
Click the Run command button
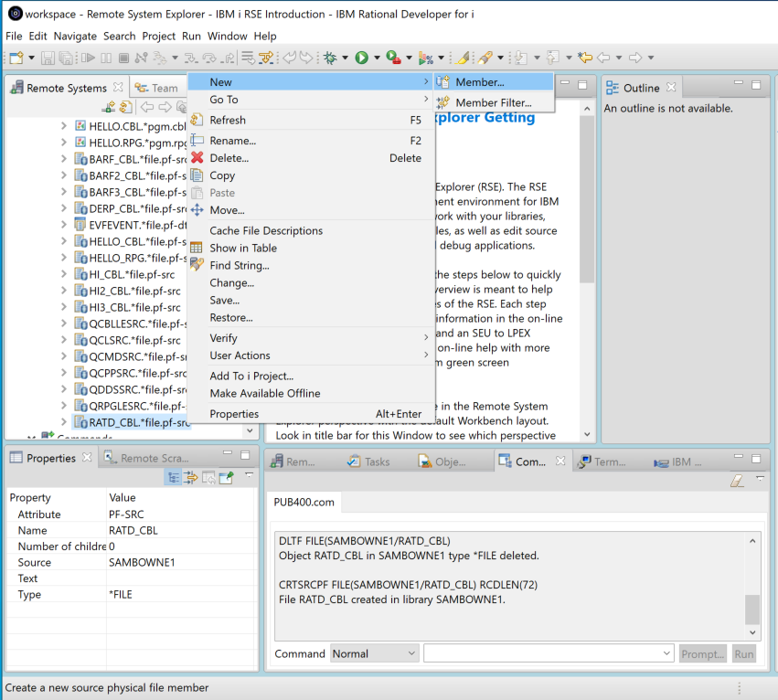click(744, 654)
